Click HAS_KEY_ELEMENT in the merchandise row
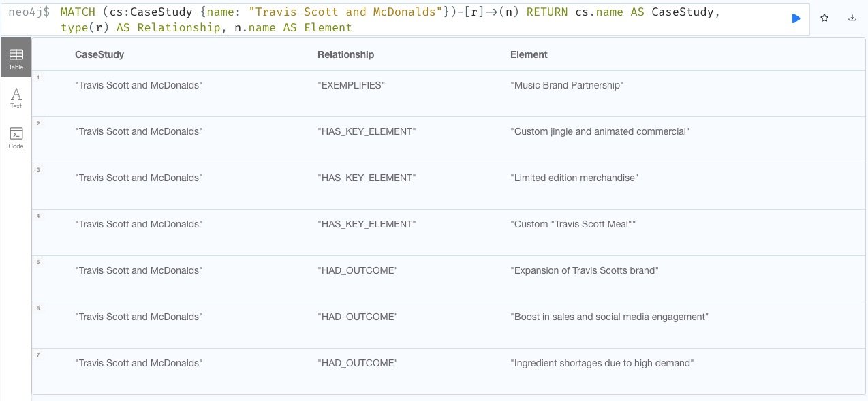868x401 pixels. [367, 178]
